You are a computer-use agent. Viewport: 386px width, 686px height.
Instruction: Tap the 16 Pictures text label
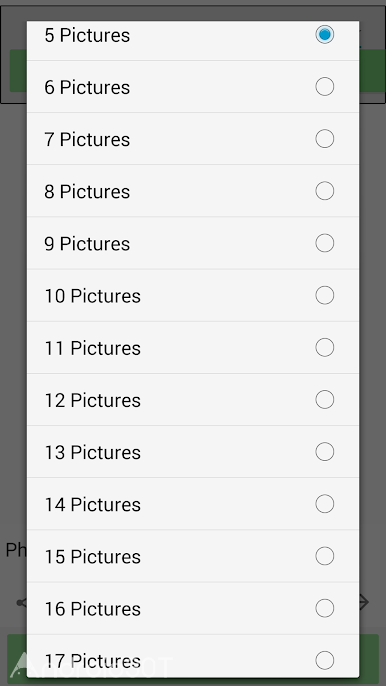93,609
